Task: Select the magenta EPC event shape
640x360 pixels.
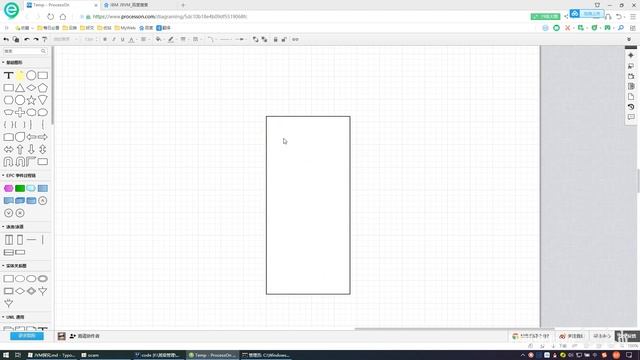Action: (x=8, y=188)
